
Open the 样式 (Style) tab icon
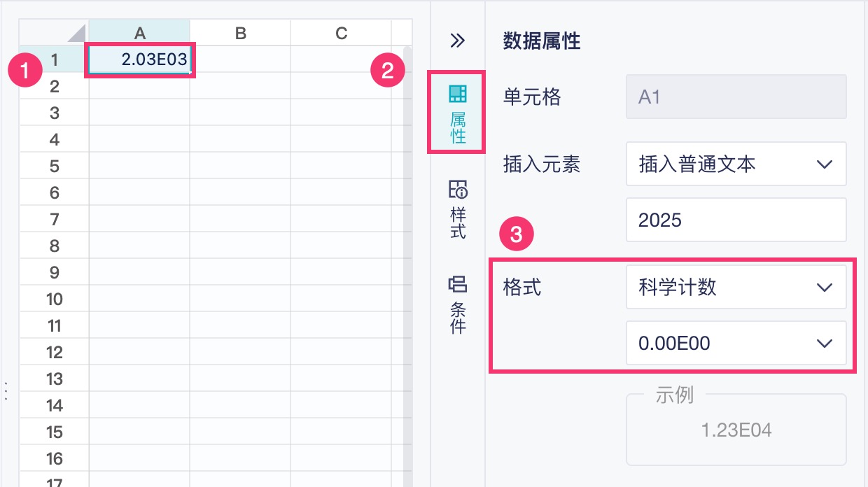point(458,209)
